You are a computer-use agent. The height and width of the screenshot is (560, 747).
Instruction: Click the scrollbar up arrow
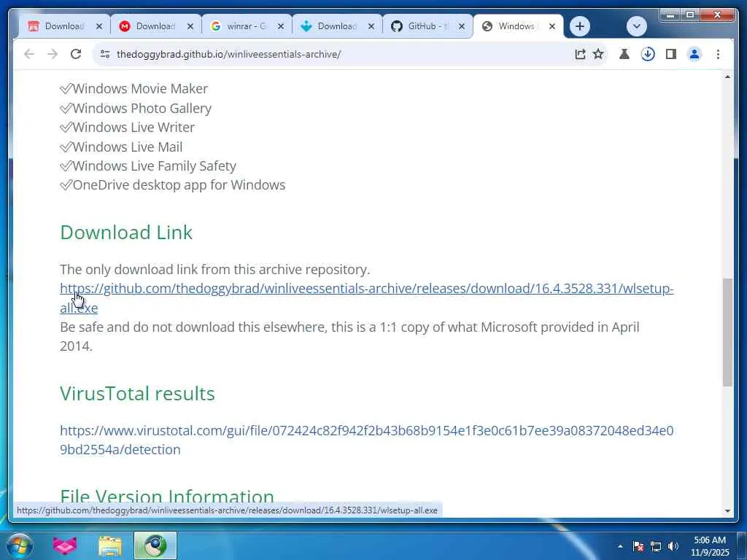point(727,77)
